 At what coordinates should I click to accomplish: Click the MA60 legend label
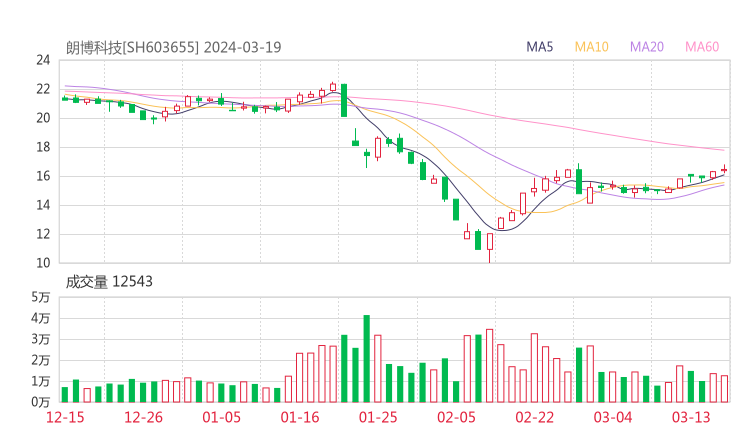pos(702,47)
